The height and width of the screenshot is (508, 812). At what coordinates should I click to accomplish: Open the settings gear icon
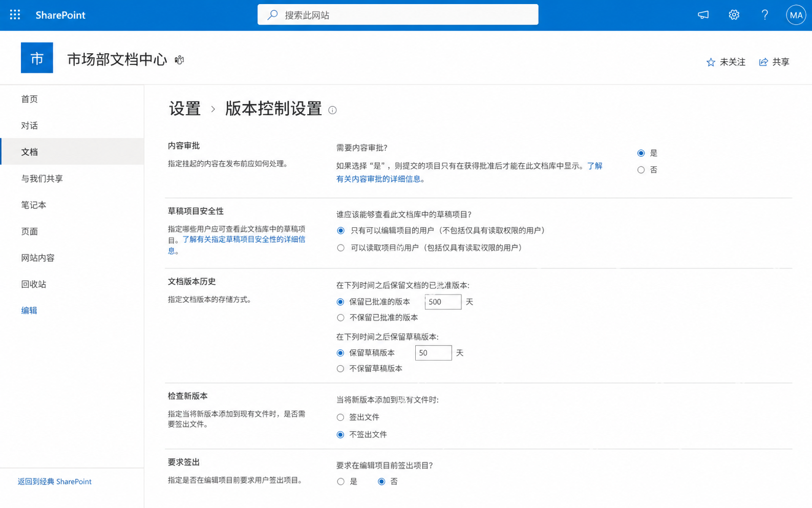tap(734, 15)
